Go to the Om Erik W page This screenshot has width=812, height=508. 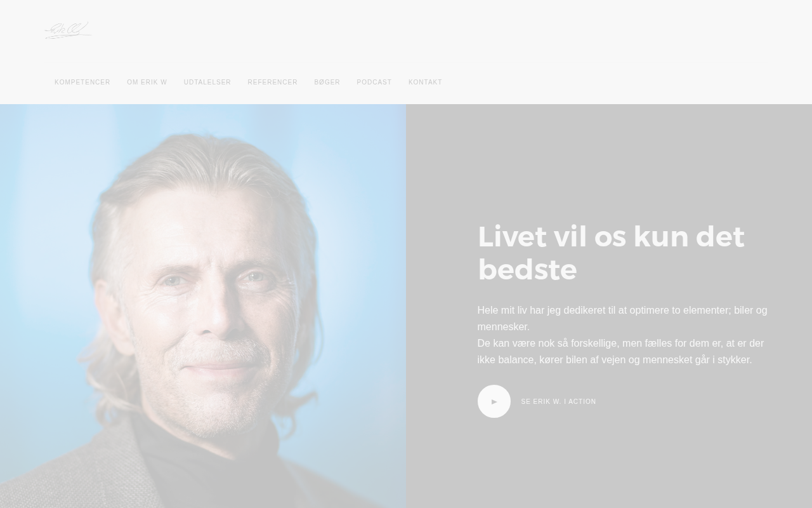[x=147, y=83]
